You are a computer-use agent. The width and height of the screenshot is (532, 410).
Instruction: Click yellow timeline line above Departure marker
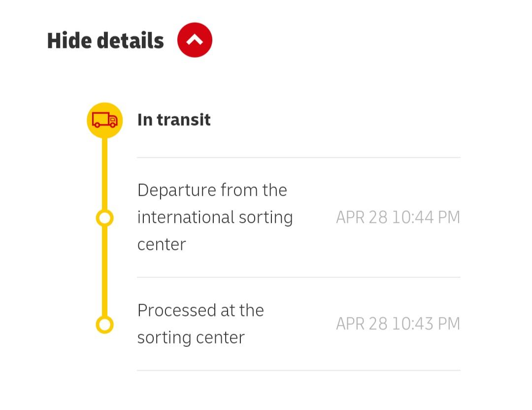tap(104, 172)
